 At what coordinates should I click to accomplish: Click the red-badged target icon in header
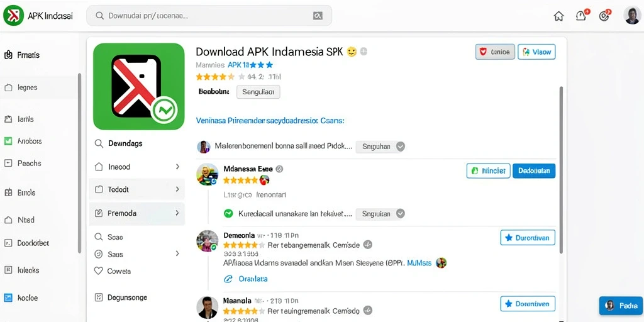click(604, 16)
